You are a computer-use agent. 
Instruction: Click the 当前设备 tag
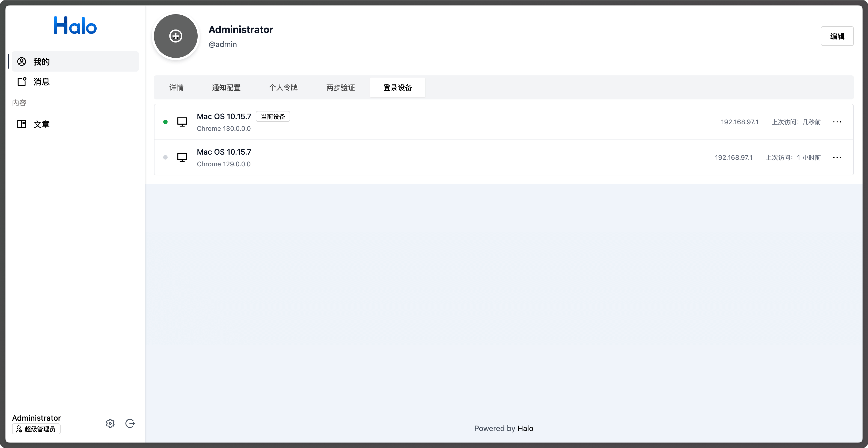(273, 117)
